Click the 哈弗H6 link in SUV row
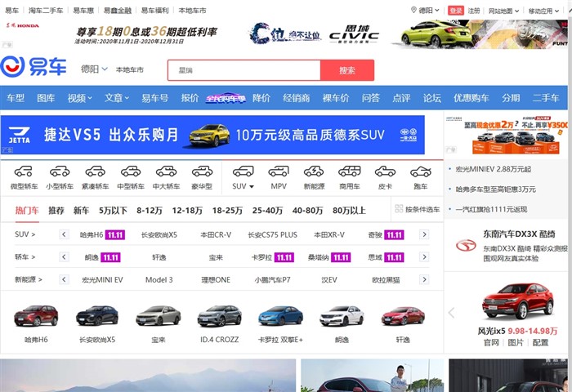The width and height of the screenshot is (572, 392). 92,235
